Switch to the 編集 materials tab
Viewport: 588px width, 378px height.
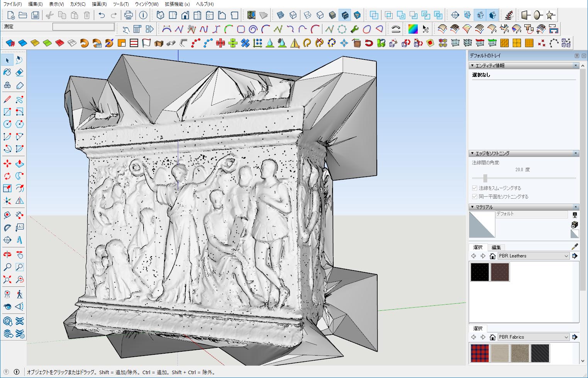coord(496,247)
